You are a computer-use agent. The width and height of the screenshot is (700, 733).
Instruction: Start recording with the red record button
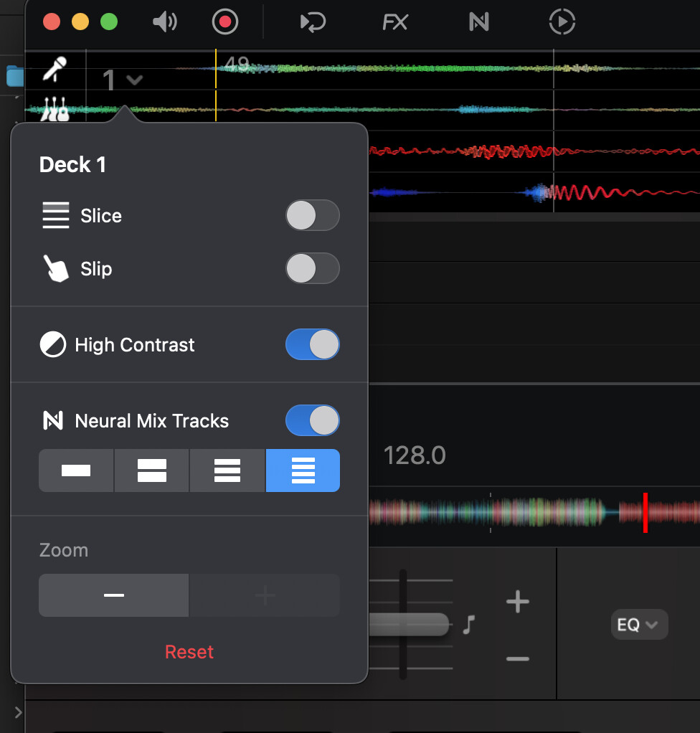[x=225, y=22]
